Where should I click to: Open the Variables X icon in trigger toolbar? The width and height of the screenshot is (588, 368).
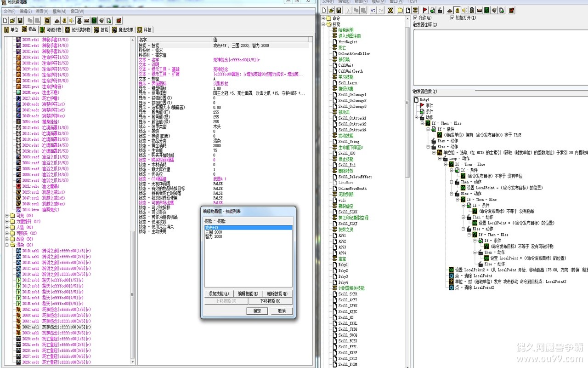point(391,10)
